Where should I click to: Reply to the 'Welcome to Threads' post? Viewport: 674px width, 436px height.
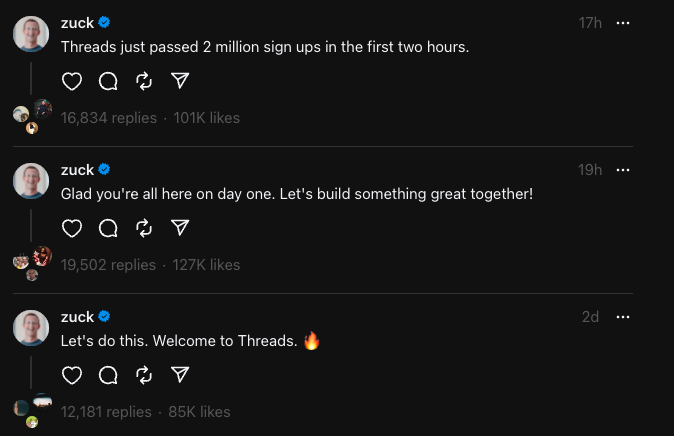tap(108, 375)
